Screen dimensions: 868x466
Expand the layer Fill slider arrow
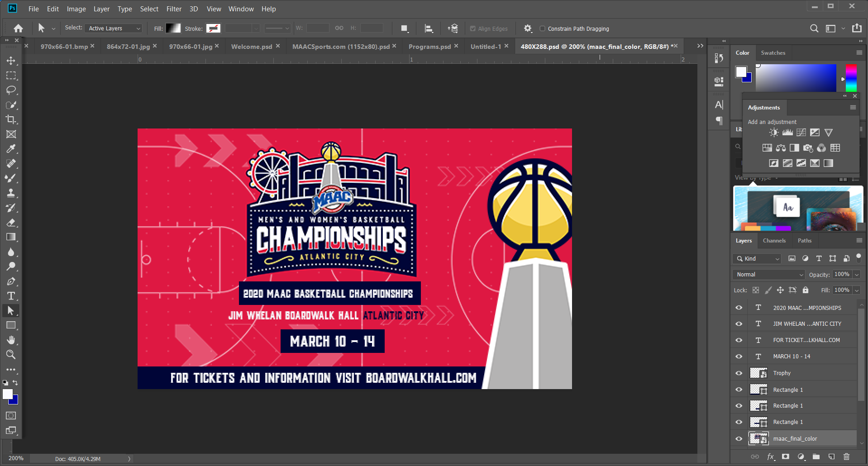click(x=856, y=290)
